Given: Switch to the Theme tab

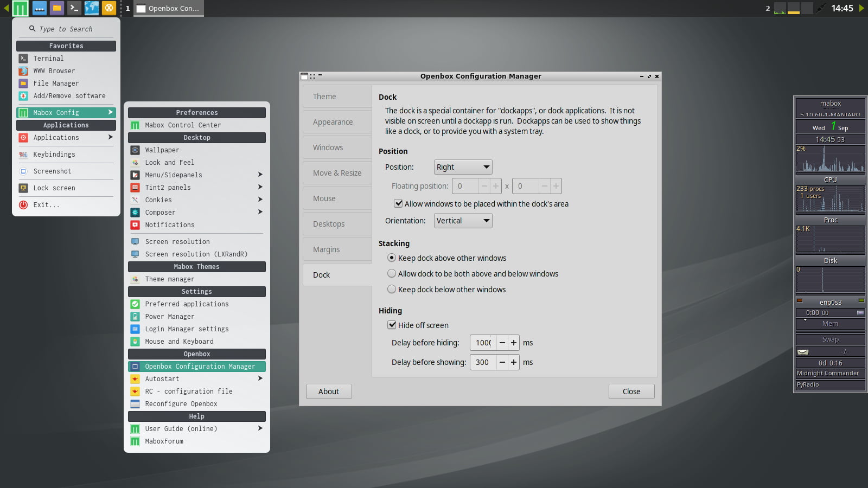Looking at the screenshot, I should click(337, 97).
